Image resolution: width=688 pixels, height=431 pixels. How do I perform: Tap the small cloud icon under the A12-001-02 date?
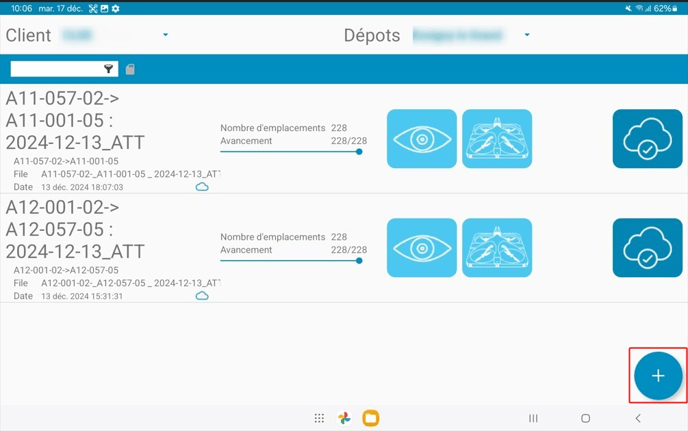202,296
